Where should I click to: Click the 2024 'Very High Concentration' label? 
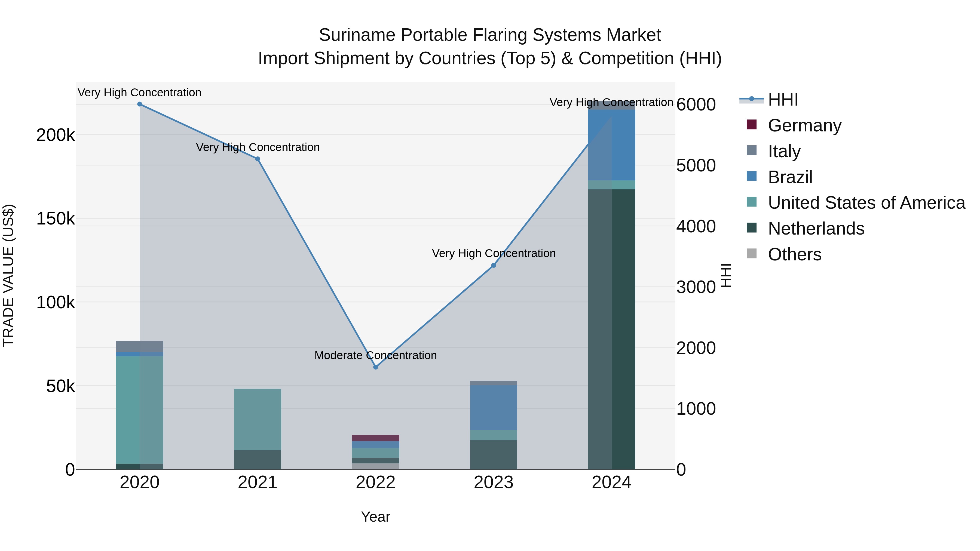point(611,102)
